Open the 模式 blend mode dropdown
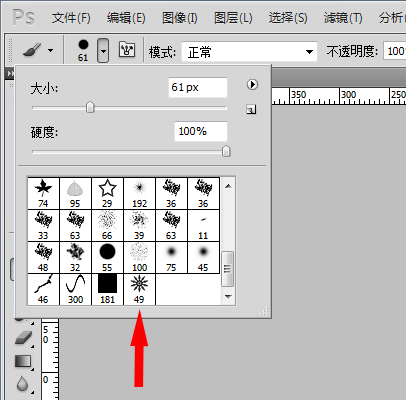The image size is (406, 400). pyautogui.click(x=249, y=52)
